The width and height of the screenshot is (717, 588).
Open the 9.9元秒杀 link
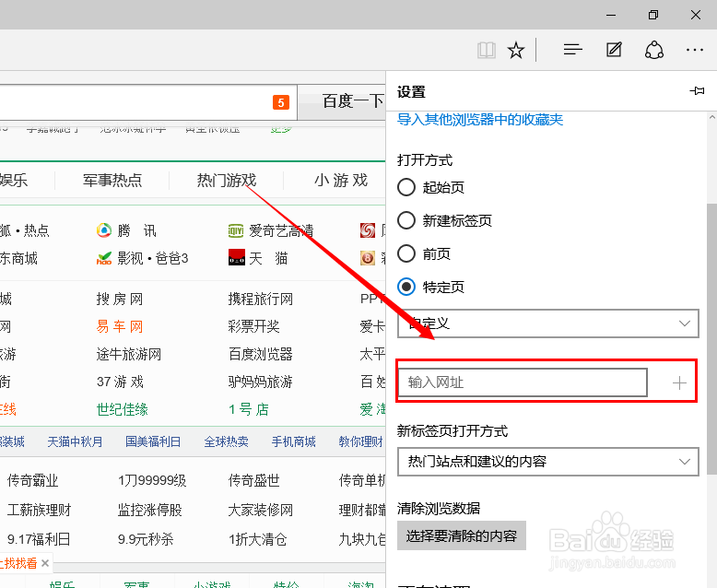146,539
